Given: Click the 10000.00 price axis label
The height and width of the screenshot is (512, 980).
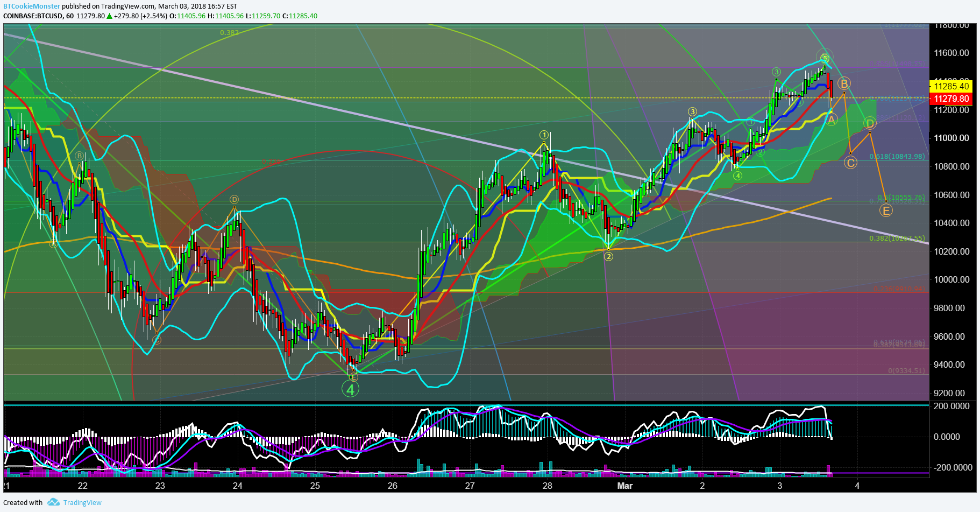Looking at the screenshot, I should coord(951,279).
